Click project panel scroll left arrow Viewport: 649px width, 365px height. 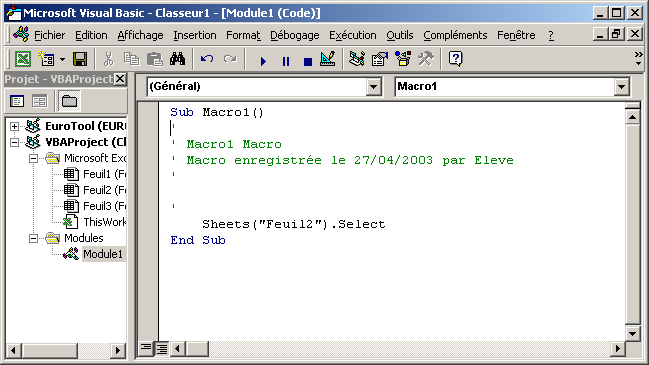(14, 351)
